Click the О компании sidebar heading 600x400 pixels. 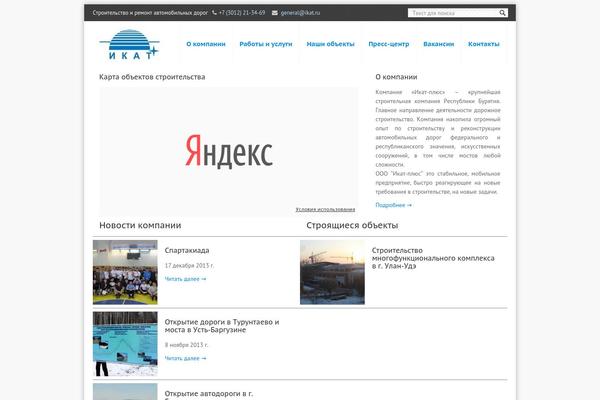pos(396,77)
